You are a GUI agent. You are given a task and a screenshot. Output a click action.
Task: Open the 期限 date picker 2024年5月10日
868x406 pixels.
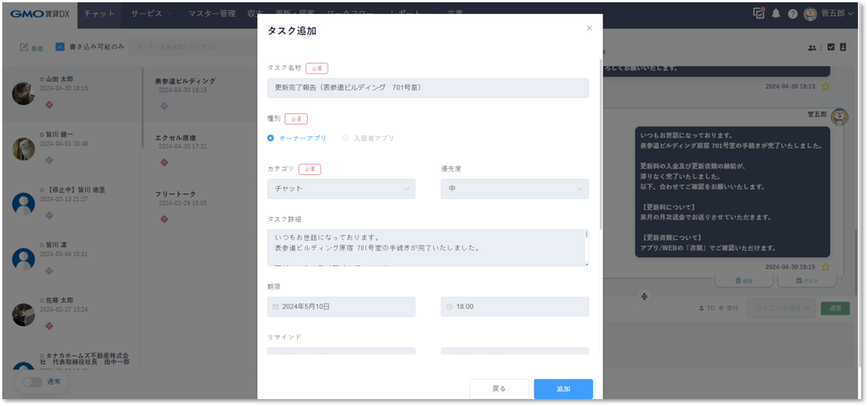pyautogui.click(x=341, y=307)
